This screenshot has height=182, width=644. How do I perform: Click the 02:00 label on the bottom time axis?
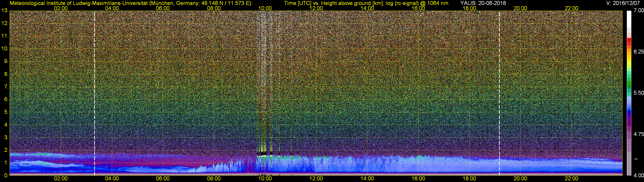tap(61, 179)
